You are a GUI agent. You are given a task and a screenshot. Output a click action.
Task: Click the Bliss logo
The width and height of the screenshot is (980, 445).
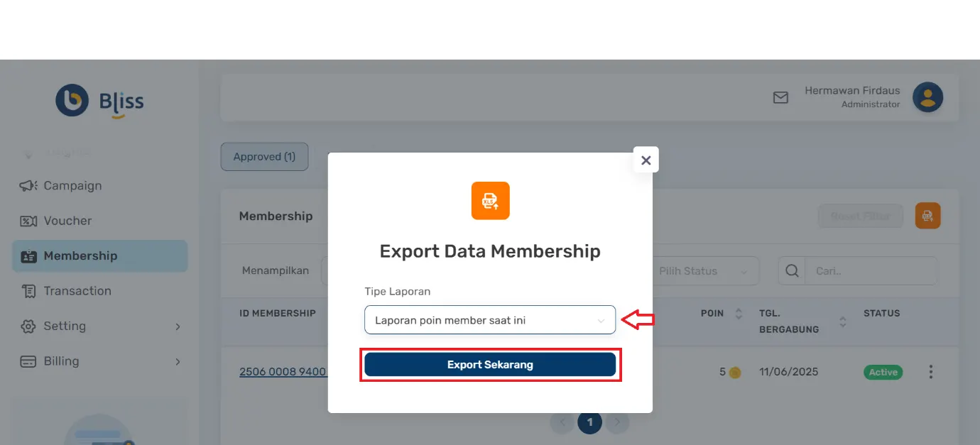coord(99,101)
